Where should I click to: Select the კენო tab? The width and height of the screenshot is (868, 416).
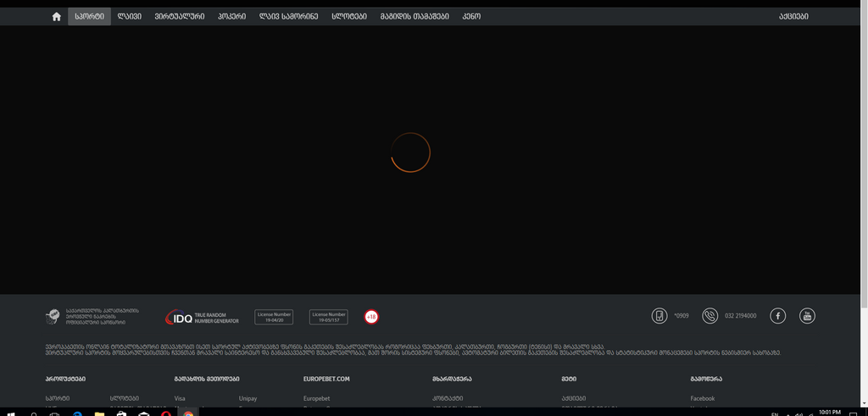(x=471, y=17)
